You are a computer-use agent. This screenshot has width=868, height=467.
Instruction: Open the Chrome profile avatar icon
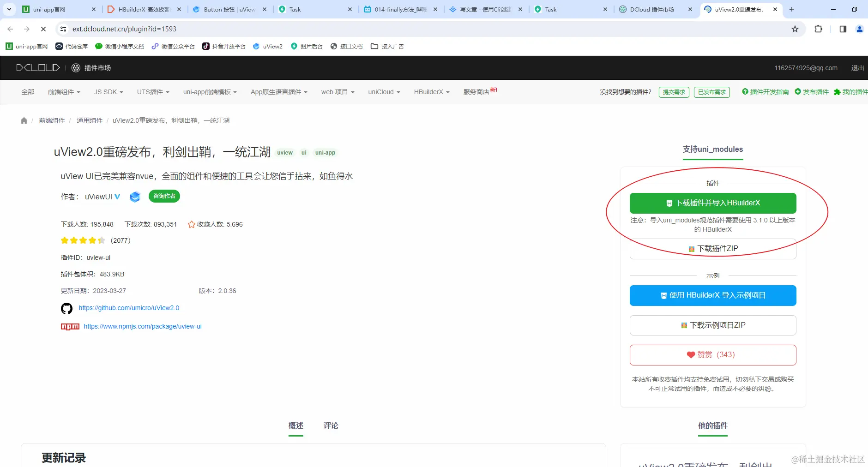860,29
